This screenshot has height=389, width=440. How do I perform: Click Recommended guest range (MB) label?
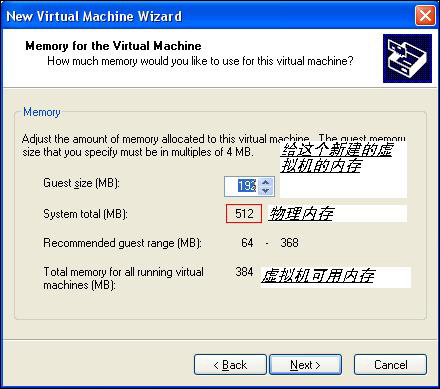(122, 243)
